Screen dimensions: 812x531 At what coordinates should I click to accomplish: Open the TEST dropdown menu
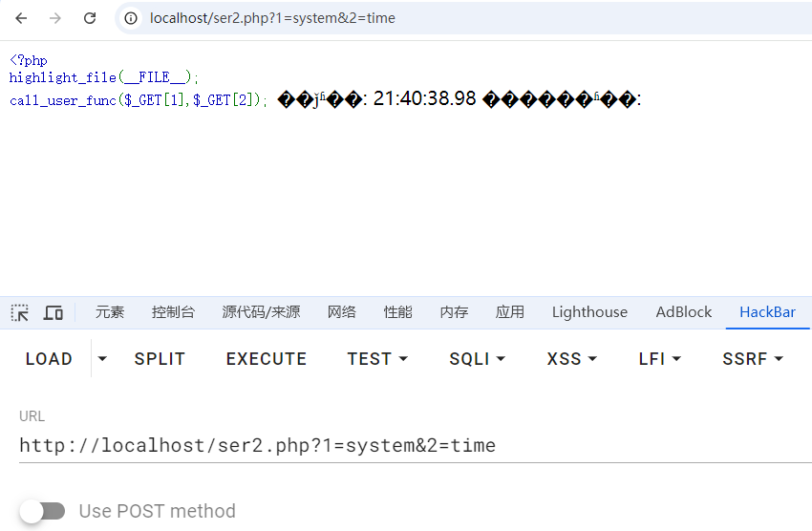pos(377,359)
